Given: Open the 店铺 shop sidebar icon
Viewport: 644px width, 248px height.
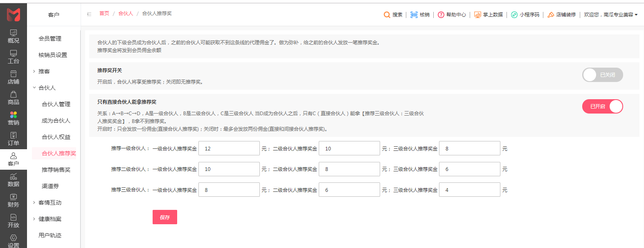Looking at the screenshot, I should (x=14, y=77).
